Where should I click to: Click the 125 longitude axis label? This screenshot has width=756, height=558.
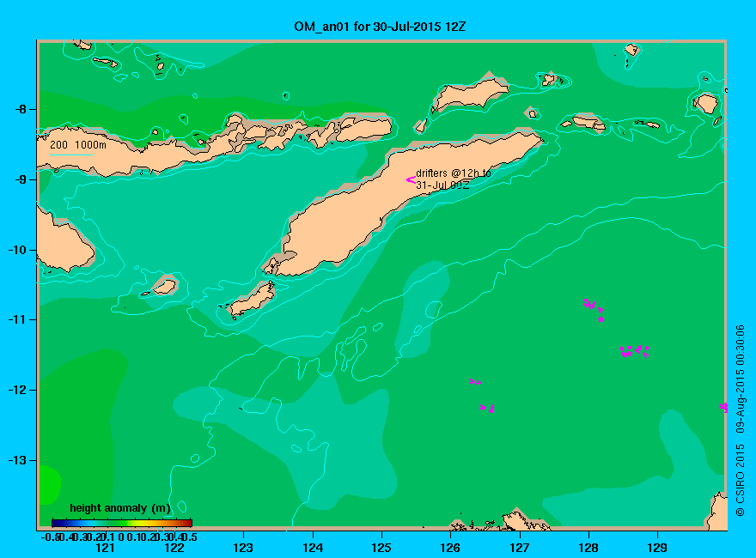tap(381, 548)
